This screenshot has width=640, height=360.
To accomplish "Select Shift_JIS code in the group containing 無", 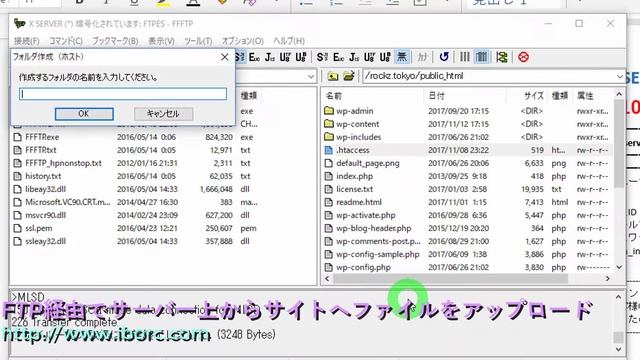I will [x=322, y=57].
